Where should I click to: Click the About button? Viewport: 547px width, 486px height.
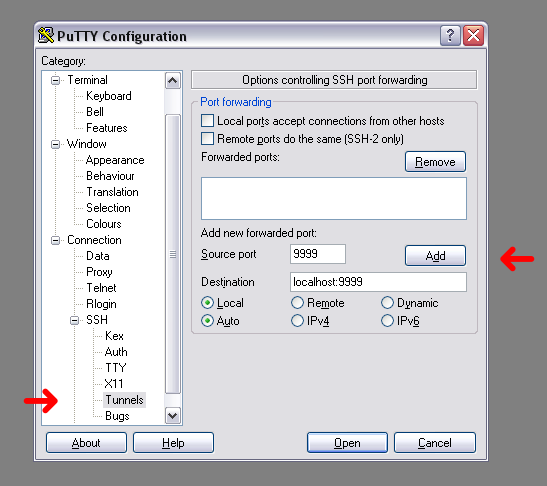[86, 443]
